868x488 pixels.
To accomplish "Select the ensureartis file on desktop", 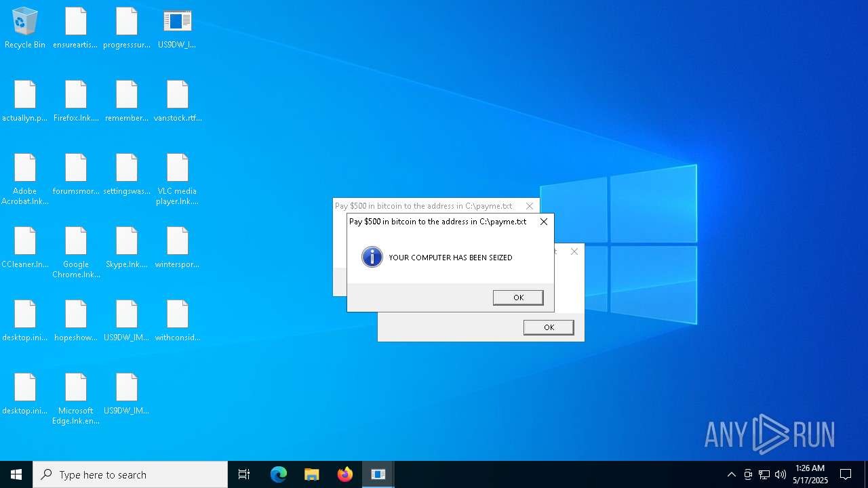I will point(75,28).
